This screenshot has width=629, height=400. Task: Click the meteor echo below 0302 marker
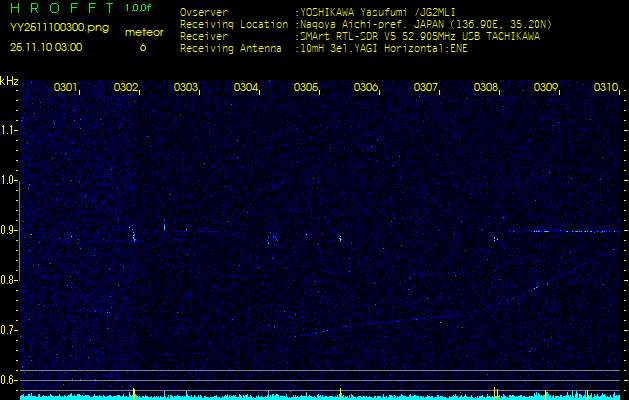pyautogui.click(x=133, y=236)
